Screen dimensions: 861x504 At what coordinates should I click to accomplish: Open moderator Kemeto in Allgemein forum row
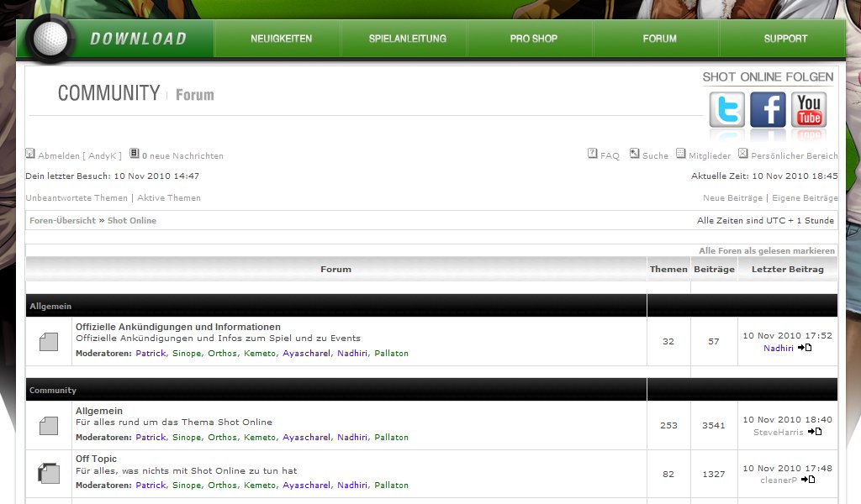coord(260,437)
